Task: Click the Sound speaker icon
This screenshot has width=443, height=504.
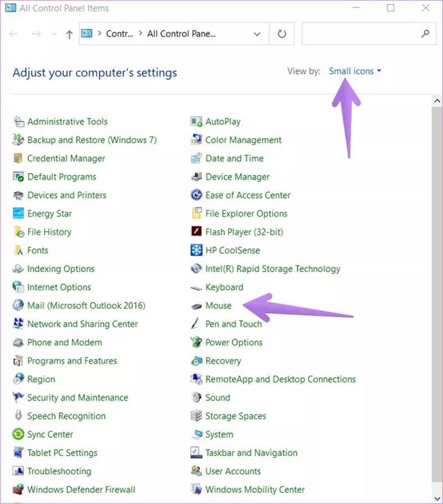Action: click(196, 398)
